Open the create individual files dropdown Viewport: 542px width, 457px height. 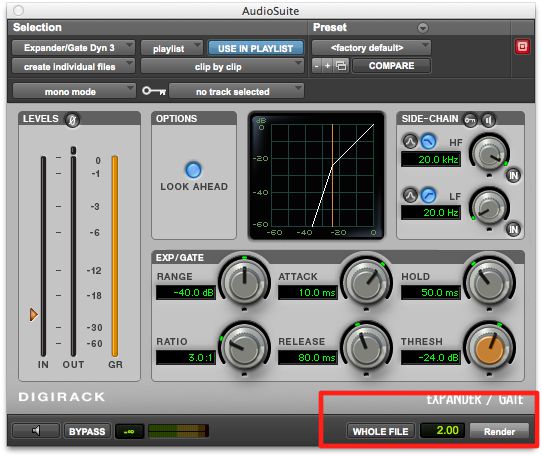(73, 66)
